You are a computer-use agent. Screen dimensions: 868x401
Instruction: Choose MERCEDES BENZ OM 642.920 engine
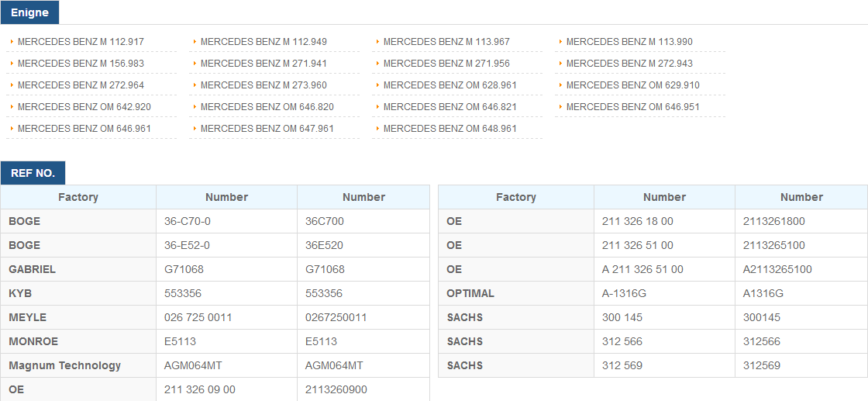84,107
